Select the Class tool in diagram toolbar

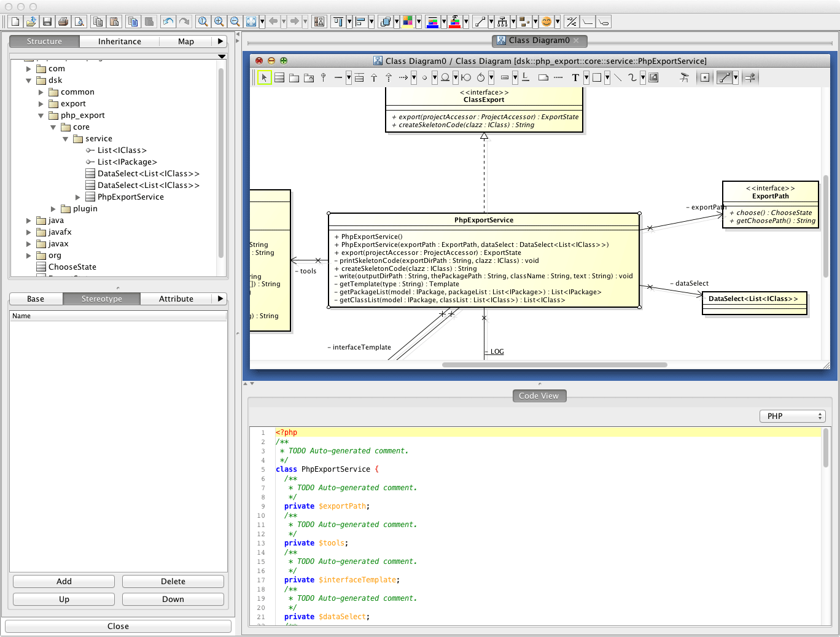pyautogui.click(x=279, y=77)
